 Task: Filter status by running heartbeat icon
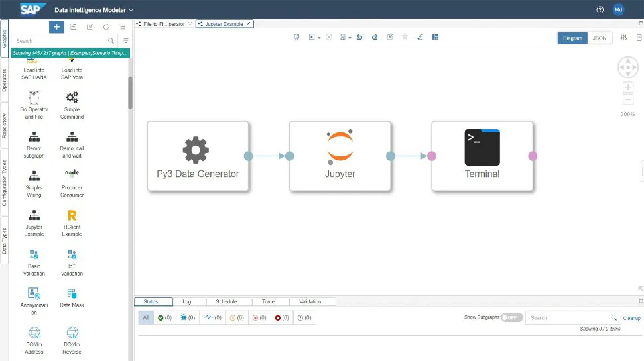pyautogui.click(x=213, y=317)
